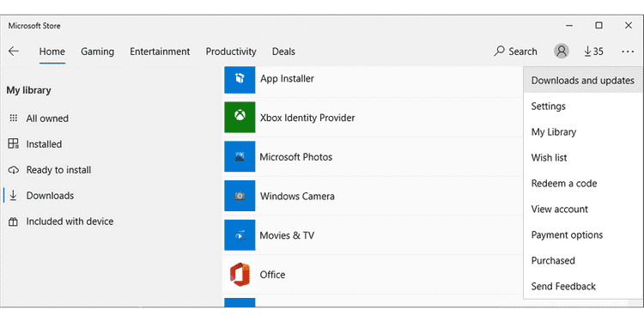Click the Windows Camera name text

coord(297,197)
